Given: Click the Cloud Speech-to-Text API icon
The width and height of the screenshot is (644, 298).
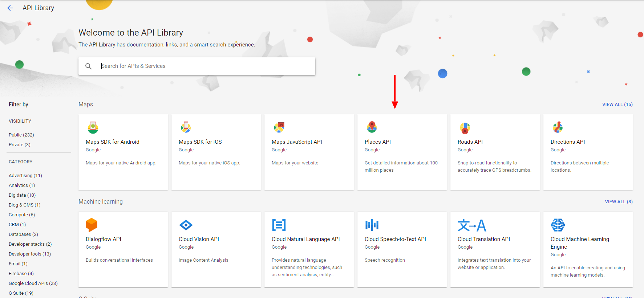Looking at the screenshot, I should coord(372,225).
